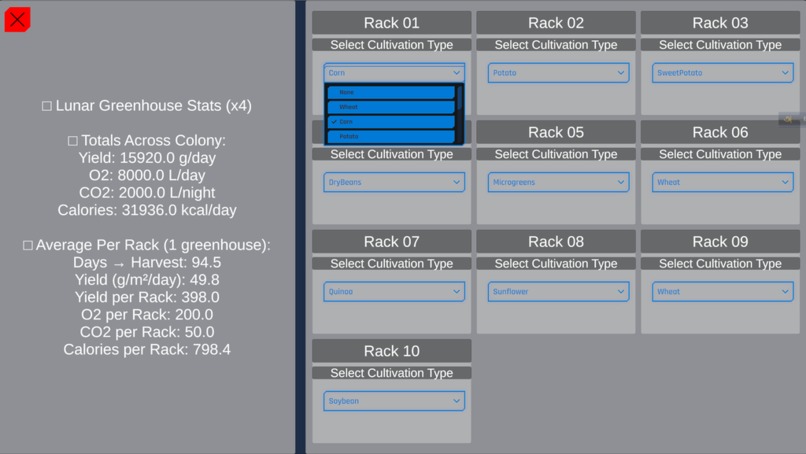806x454 pixels.
Task: Choose Wheat in the open crop list
Action: [391, 107]
